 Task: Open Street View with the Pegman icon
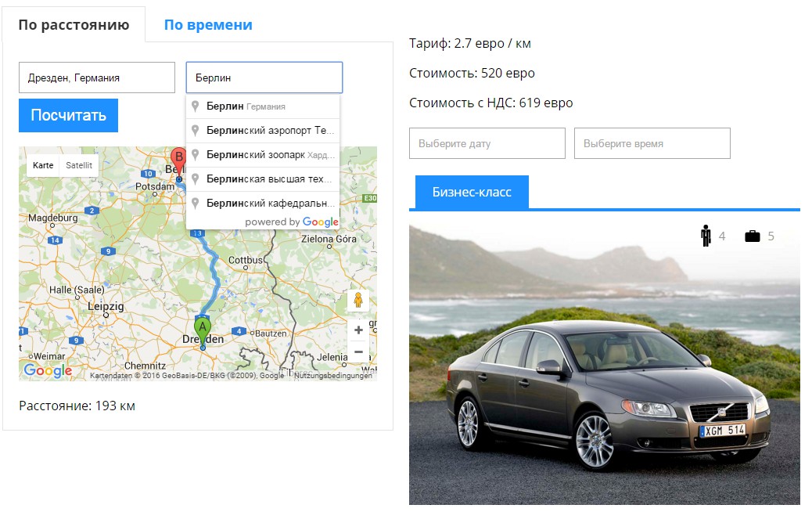pyautogui.click(x=357, y=300)
